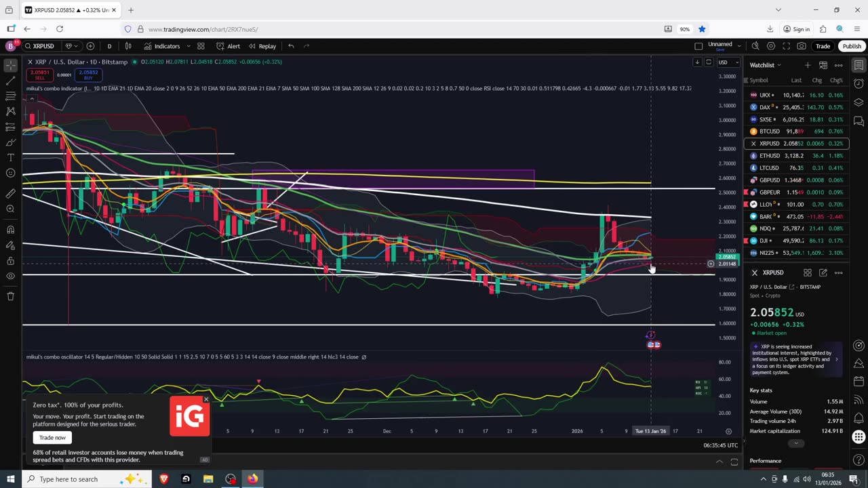Open the layout setup square icon
868x488 pixels.
coord(698,46)
